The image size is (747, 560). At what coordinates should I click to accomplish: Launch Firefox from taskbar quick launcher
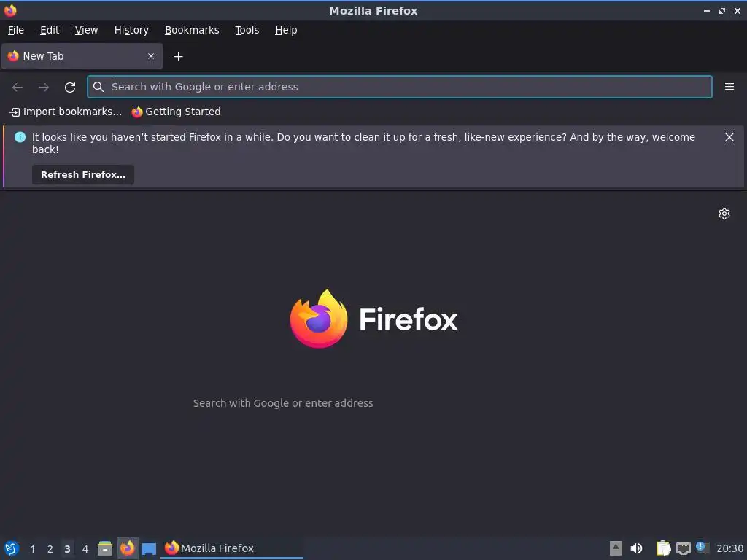pyautogui.click(x=127, y=548)
